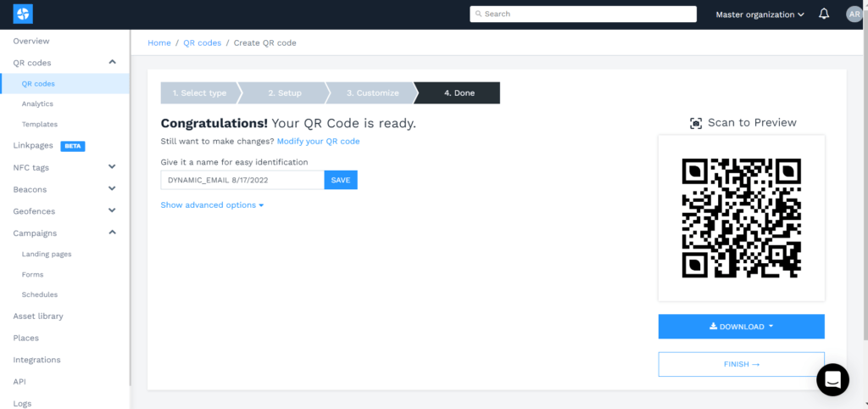Viewport: 868px width, 409px height.
Task: Open the chat support bubble
Action: tap(832, 379)
